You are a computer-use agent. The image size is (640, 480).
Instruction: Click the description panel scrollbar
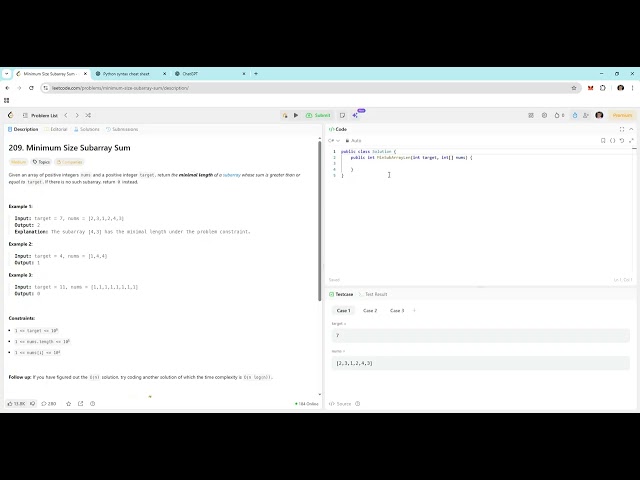click(320, 220)
